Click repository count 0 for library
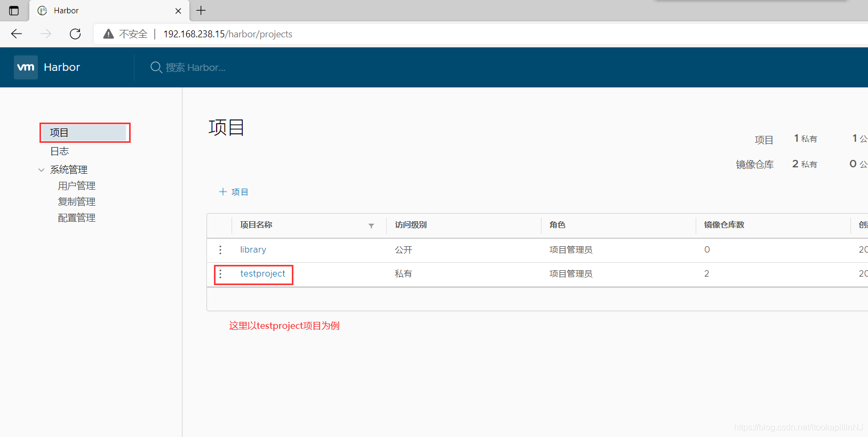The image size is (868, 437). tap(707, 249)
